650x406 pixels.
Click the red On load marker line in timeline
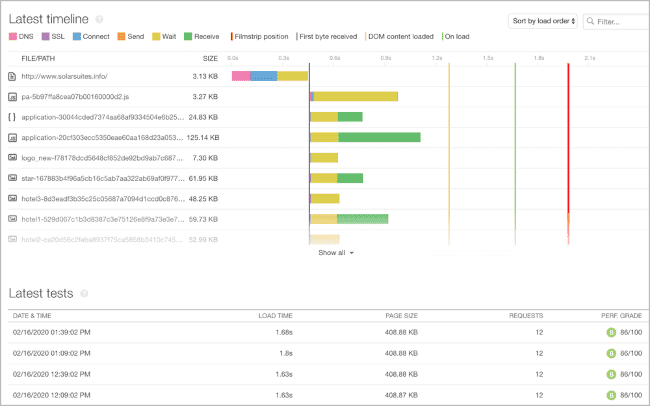(x=568, y=150)
